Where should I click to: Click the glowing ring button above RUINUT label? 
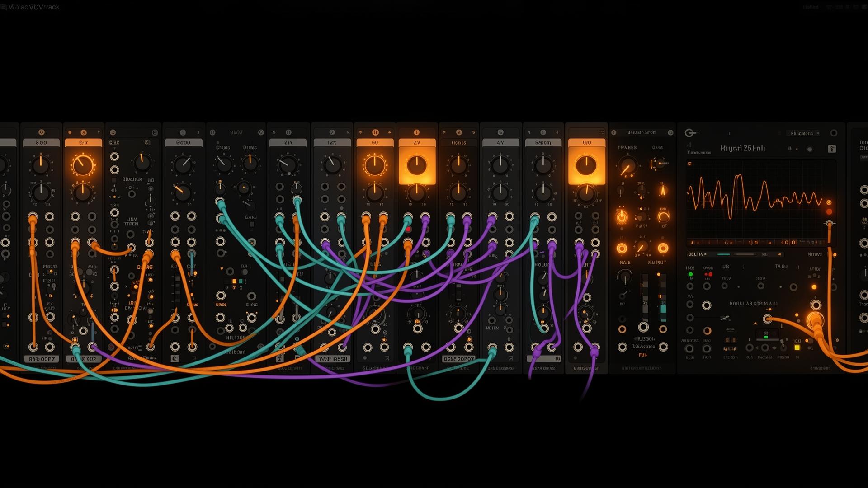(x=663, y=249)
